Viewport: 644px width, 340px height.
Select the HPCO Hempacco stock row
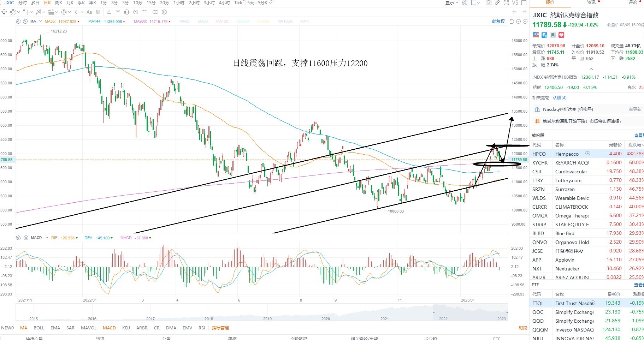[586, 154]
